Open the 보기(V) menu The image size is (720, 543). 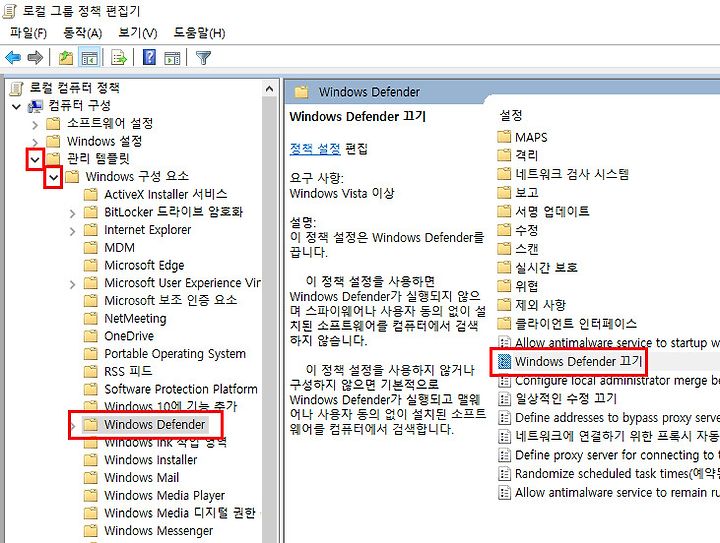pos(138,33)
